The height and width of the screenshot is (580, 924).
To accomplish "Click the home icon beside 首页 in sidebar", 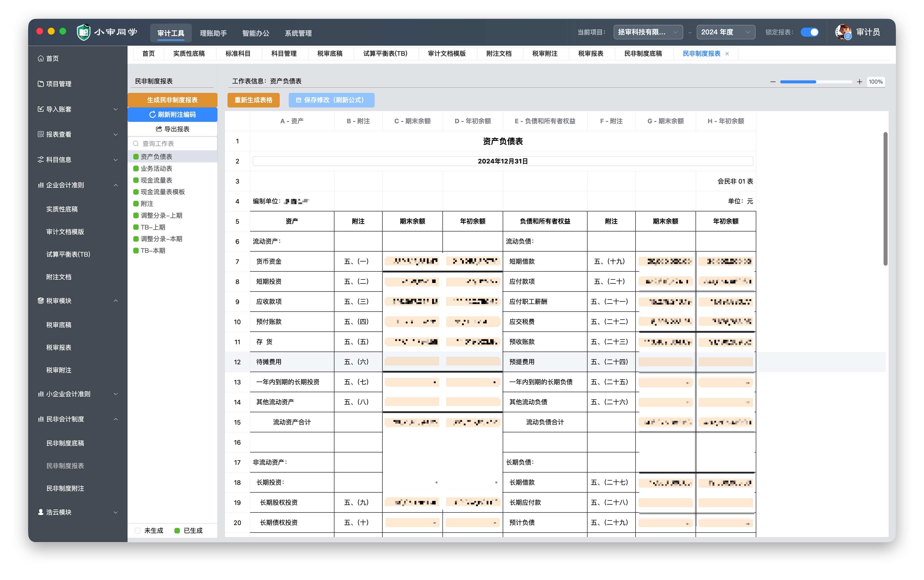I will pyautogui.click(x=41, y=58).
